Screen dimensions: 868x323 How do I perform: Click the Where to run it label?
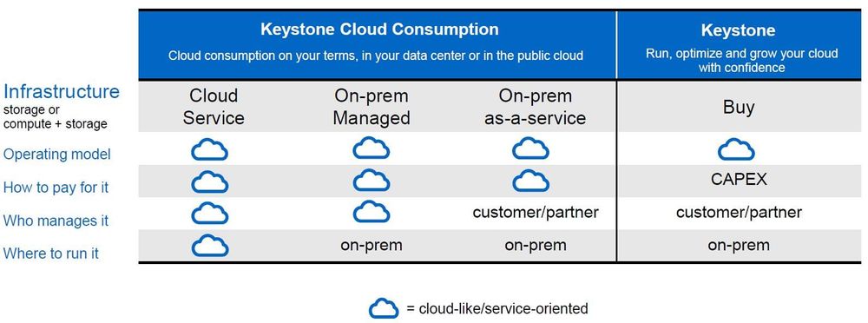point(51,254)
